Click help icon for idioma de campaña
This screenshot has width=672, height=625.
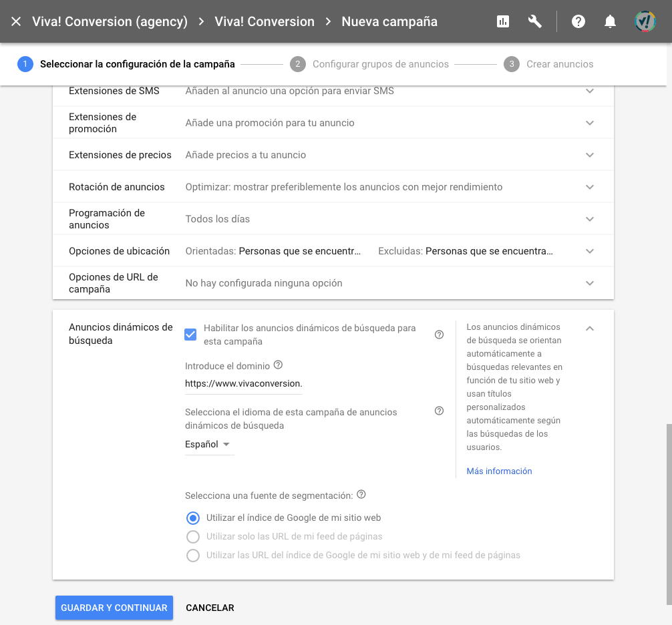click(x=439, y=411)
